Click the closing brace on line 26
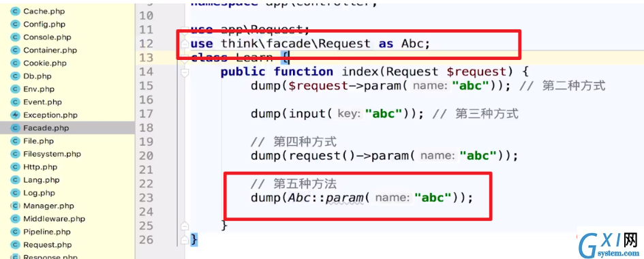The width and height of the screenshot is (644, 259). tap(194, 239)
